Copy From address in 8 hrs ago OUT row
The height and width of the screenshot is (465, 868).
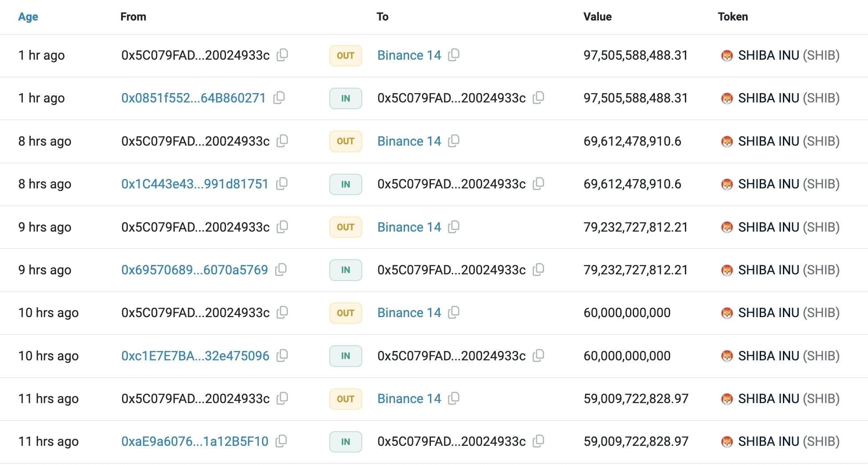(282, 141)
